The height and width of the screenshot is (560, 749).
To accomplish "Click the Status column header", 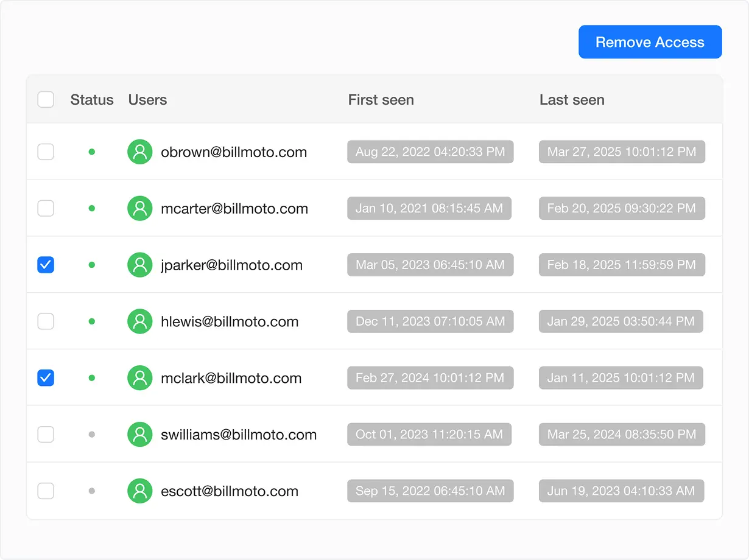I will coord(91,99).
